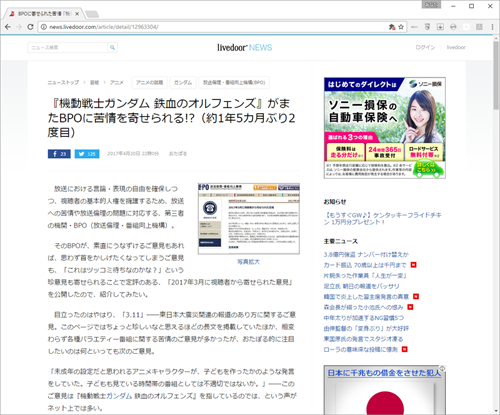Open news link about 韓国で炎上した
The width and height of the screenshot is (500, 415).
(x=366, y=297)
